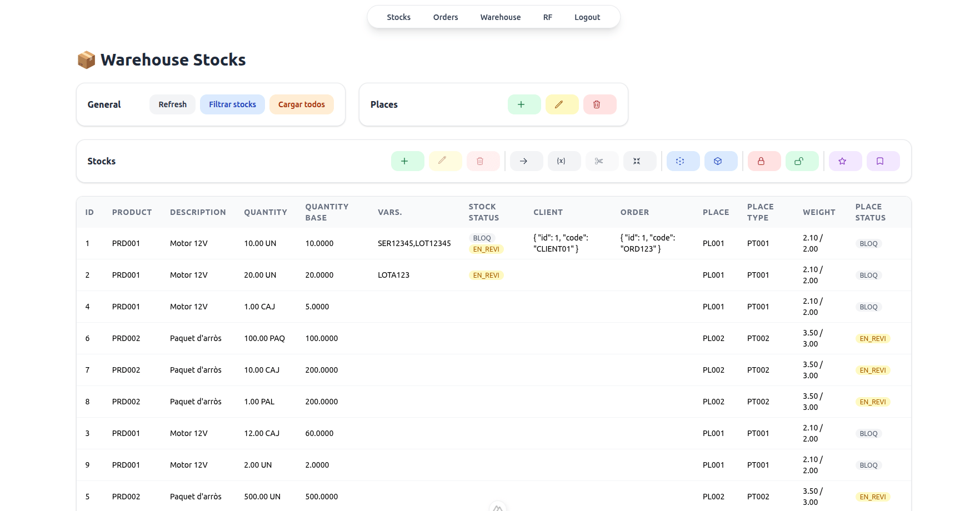The width and height of the screenshot is (980, 511).
Task: Click the Cargar todos button
Action: pyautogui.click(x=301, y=104)
